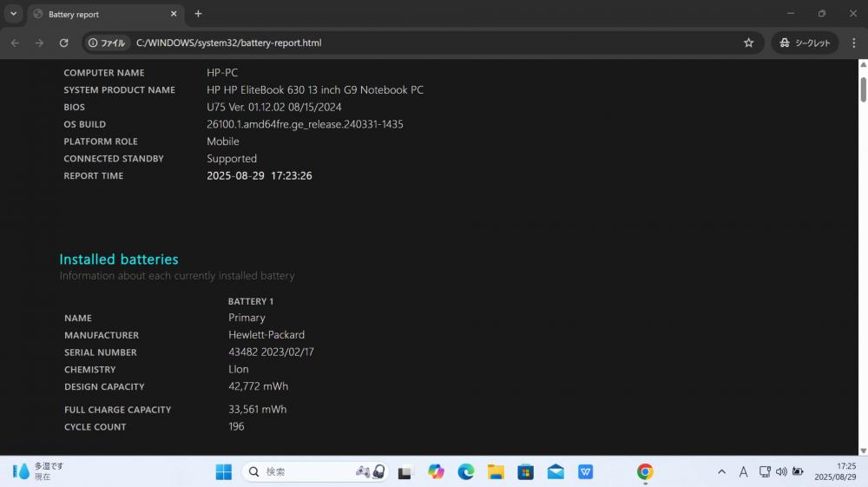
Task: Go forward to next page
Action: click(x=39, y=43)
